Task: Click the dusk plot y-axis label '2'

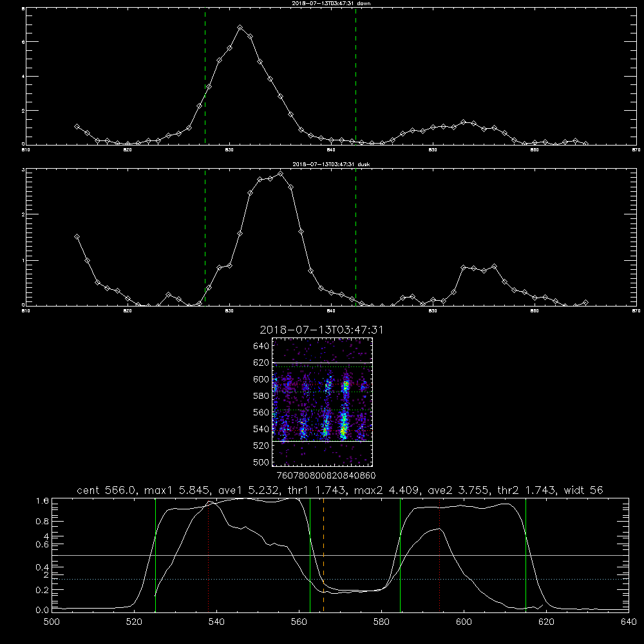Action: (x=23, y=214)
